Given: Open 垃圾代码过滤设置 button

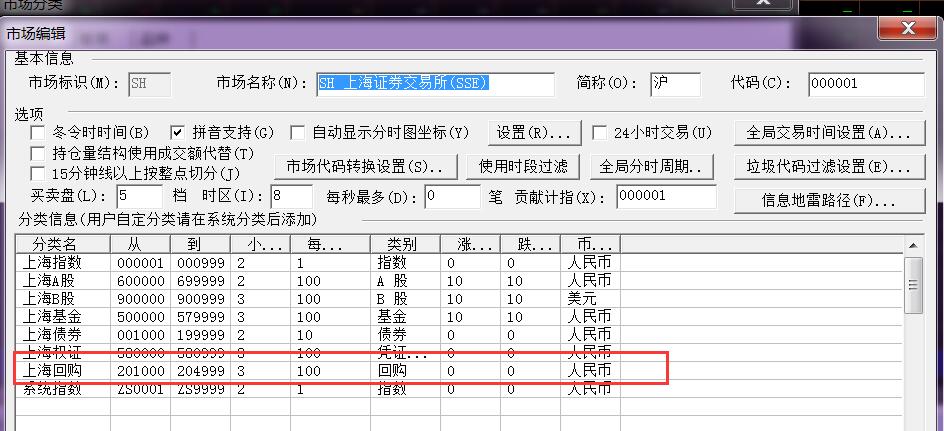Looking at the screenshot, I should point(829,165).
